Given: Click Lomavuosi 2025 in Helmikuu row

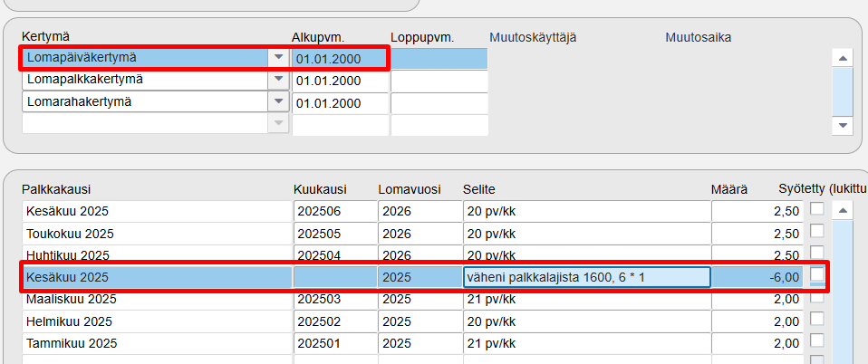Looking at the screenshot, I should pos(420,321).
